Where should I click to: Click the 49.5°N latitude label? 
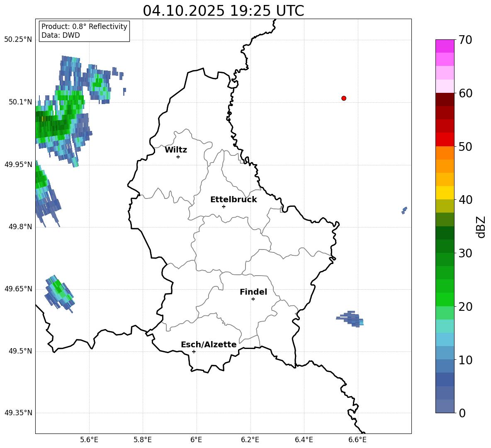click(x=20, y=351)
